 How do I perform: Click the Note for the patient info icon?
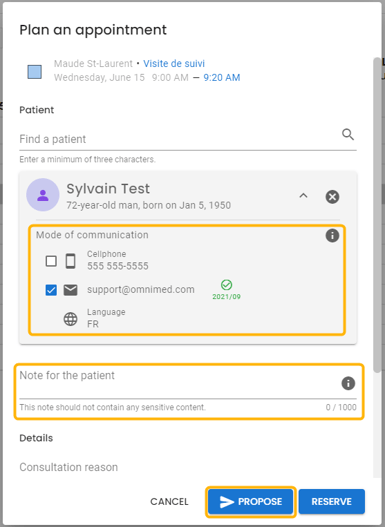348,383
